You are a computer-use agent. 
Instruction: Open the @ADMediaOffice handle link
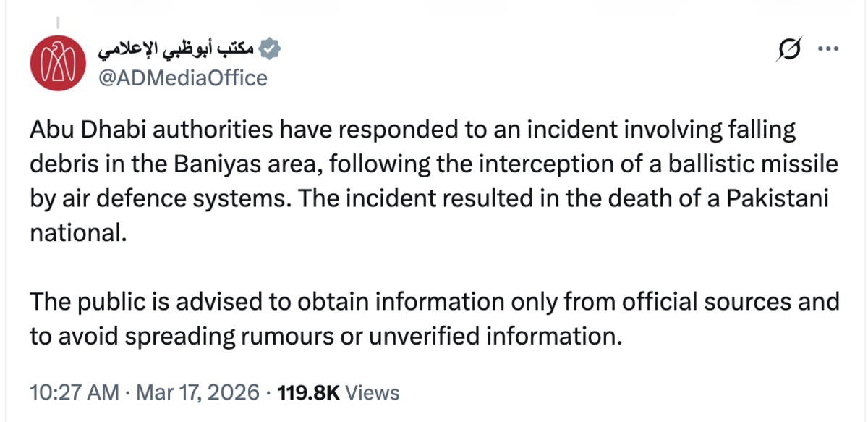(x=182, y=77)
